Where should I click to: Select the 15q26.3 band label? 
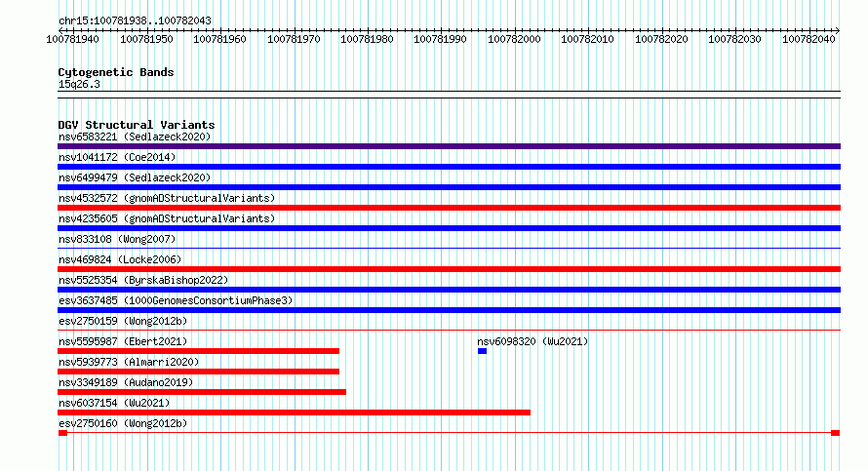click(79, 84)
